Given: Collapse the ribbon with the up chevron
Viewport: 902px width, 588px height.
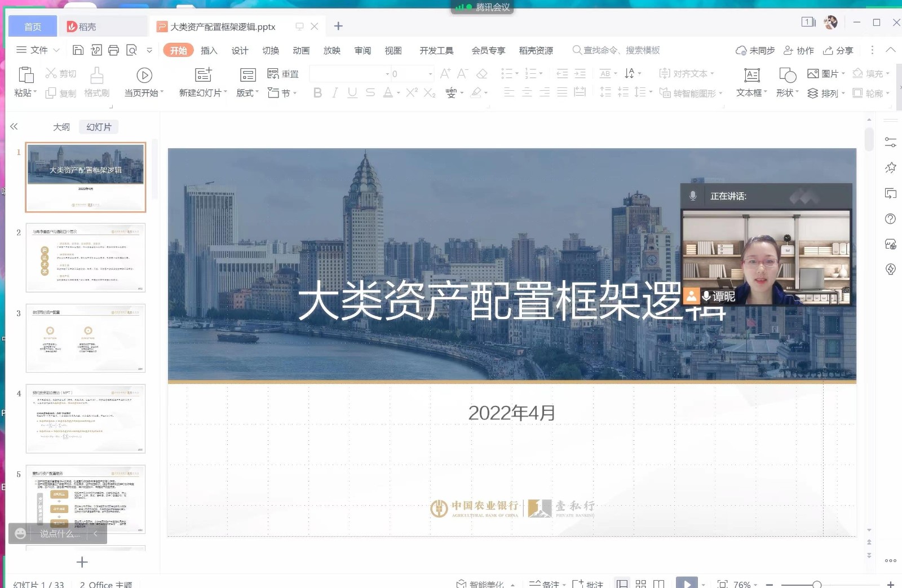Looking at the screenshot, I should (x=891, y=50).
